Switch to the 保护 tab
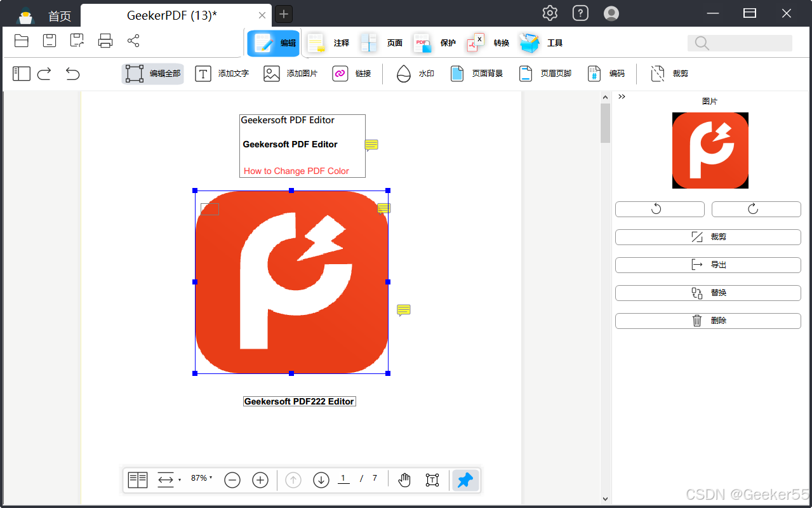Image resolution: width=812 pixels, height=508 pixels. click(435, 43)
